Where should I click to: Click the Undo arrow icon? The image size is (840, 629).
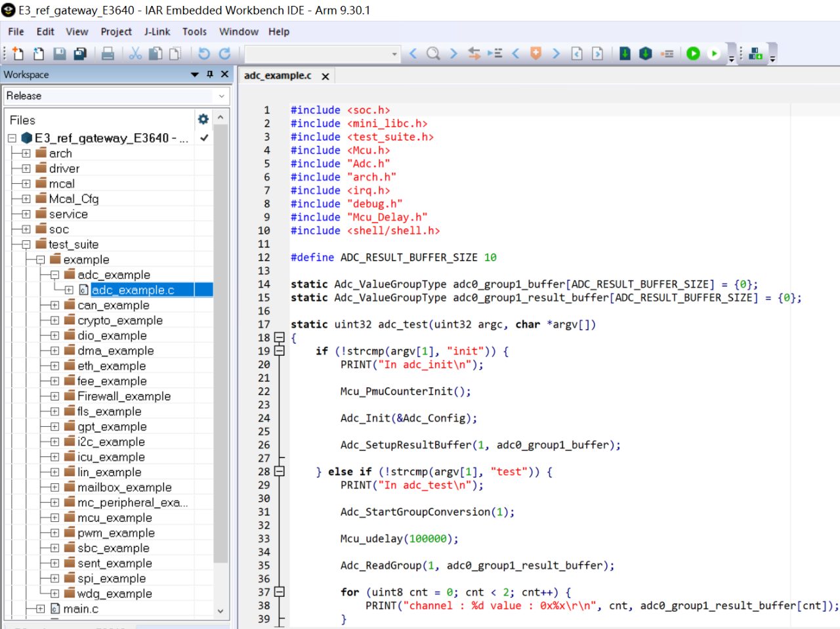tap(204, 54)
